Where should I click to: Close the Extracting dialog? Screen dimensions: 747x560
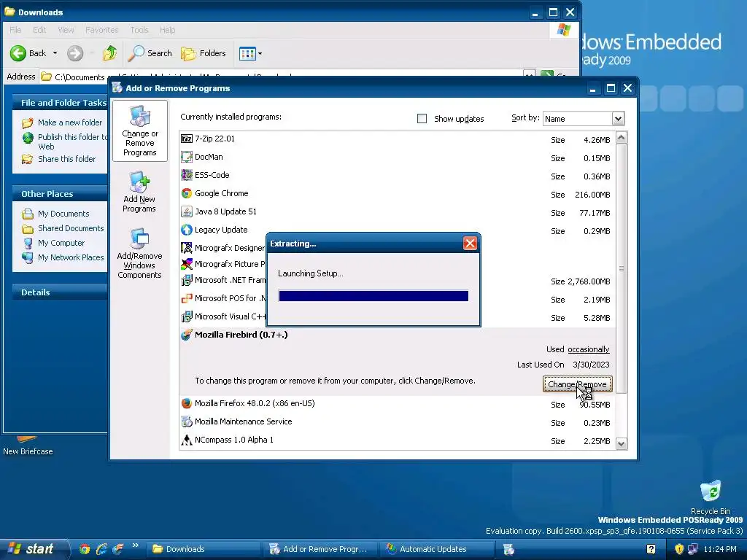click(x=470, y=244)
